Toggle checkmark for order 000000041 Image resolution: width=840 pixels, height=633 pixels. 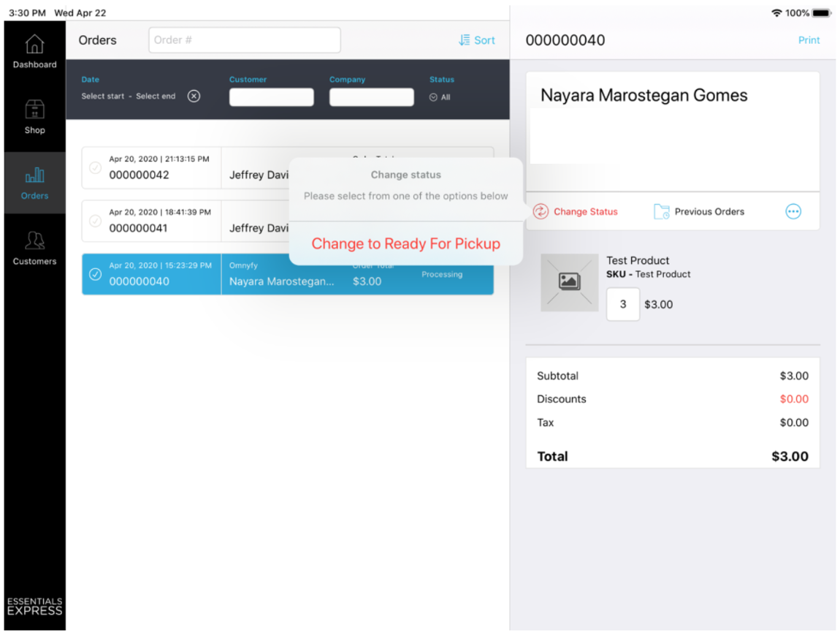click(95, 221)
